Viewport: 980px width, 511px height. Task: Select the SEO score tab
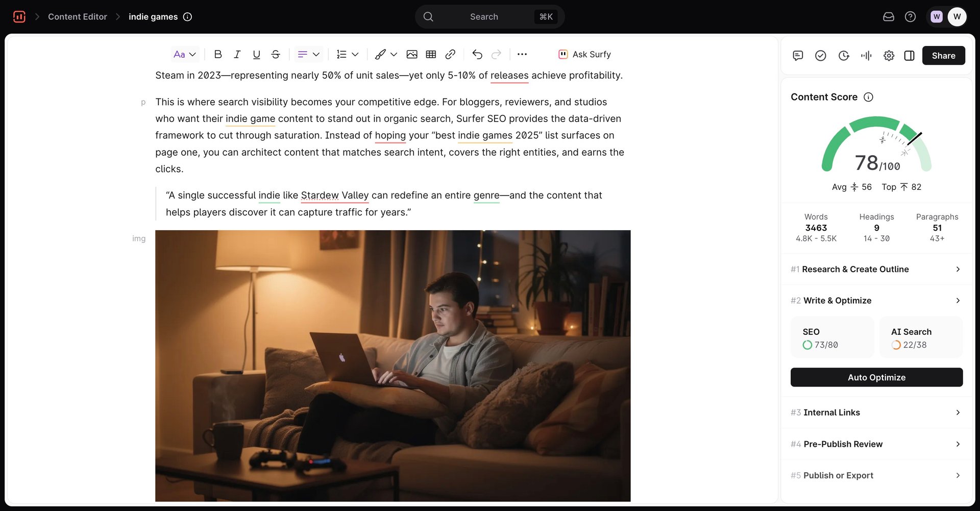[x=832, y=337]
